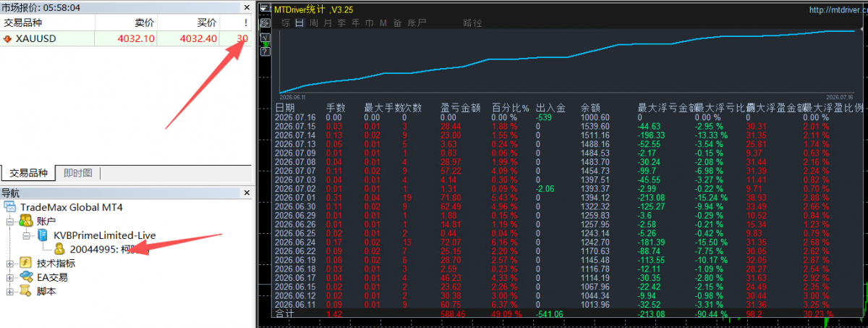
Task: Toggle the 日 daily statistics period
Action: 300,23
